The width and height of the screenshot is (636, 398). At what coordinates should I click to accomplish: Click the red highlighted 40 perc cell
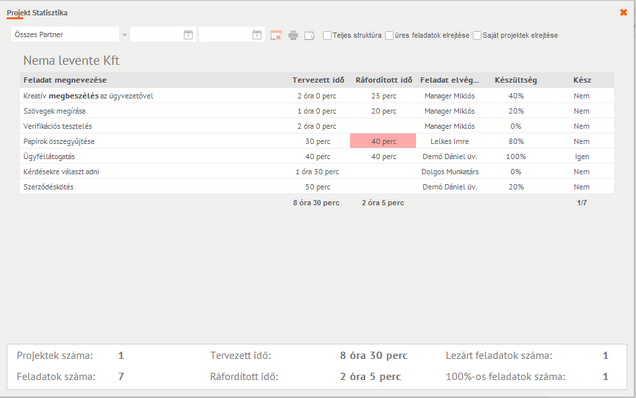pos(383,141)
